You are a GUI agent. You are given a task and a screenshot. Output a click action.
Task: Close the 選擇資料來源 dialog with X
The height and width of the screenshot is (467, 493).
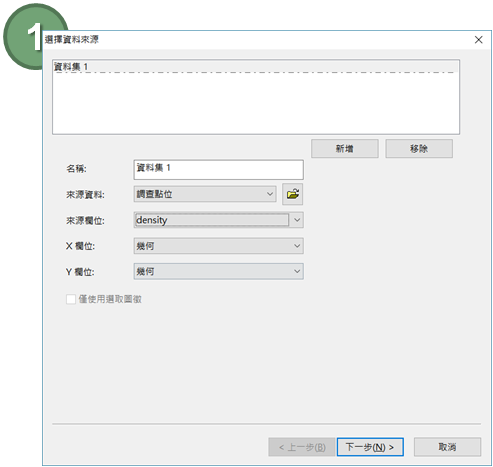click(478, 40)
